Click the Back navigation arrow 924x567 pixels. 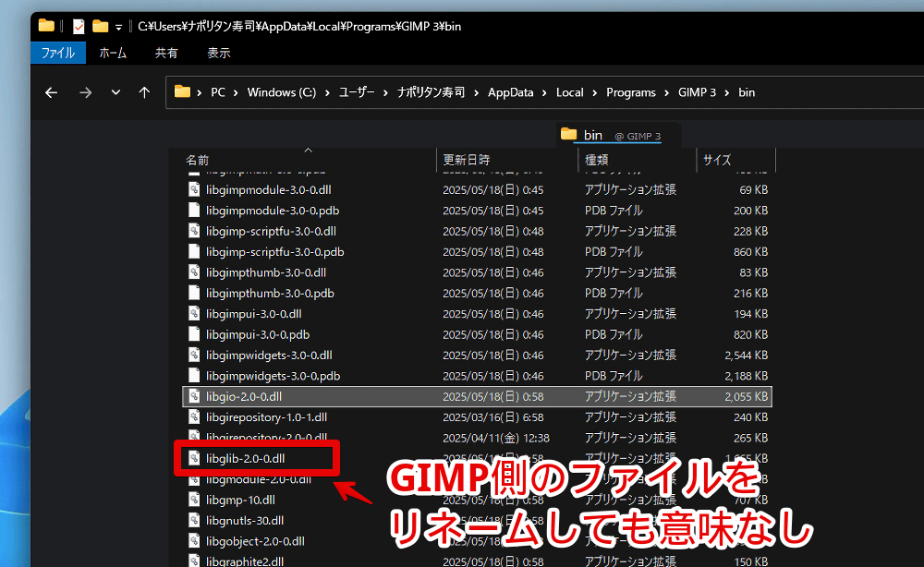(51, 92)
